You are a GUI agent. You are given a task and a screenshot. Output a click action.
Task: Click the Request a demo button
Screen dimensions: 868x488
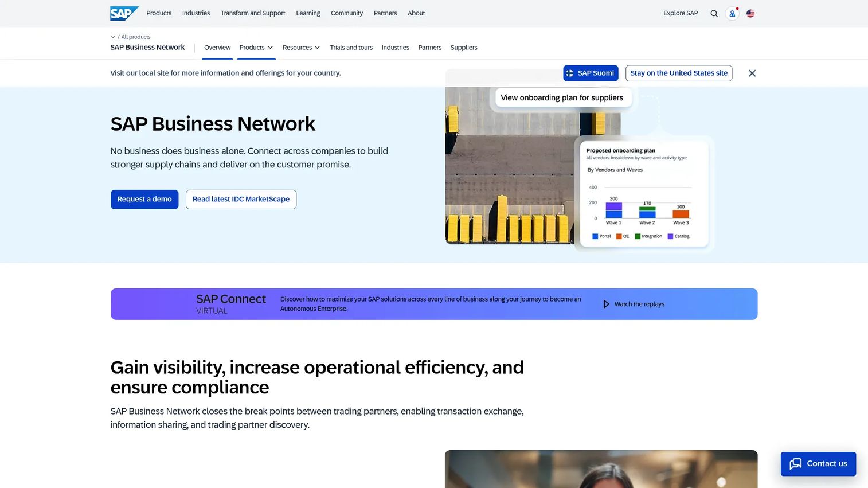[x=144, y=200]
